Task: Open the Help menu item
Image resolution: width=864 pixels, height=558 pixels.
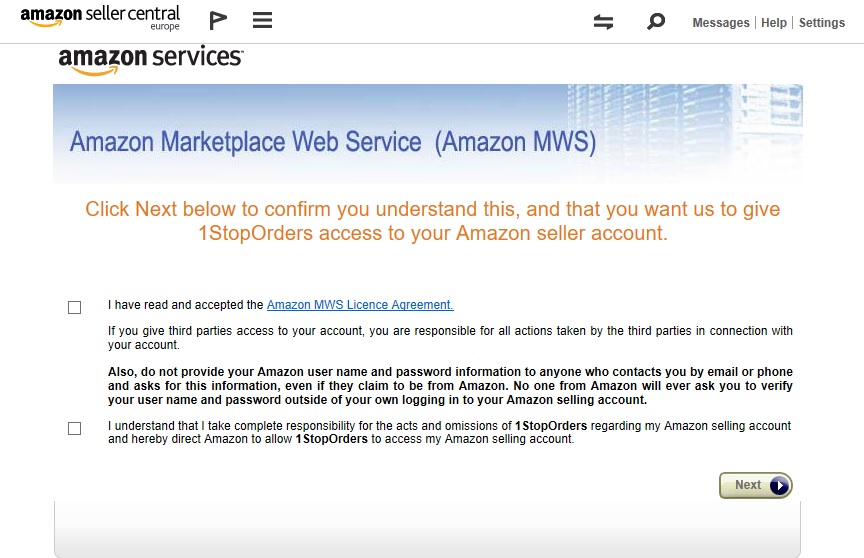Action: (x=774, y=23)
